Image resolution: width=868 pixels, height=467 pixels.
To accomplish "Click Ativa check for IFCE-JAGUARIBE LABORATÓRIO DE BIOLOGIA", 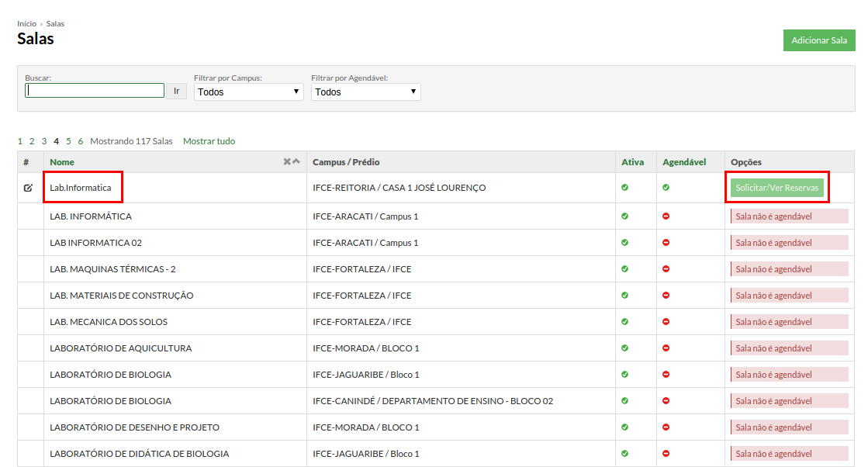I will coord(625,375).
